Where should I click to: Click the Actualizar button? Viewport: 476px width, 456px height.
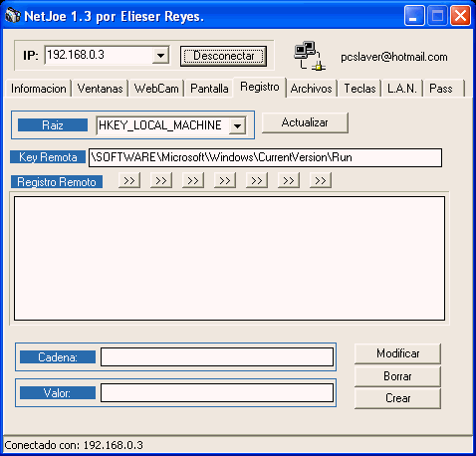point(305,122)
